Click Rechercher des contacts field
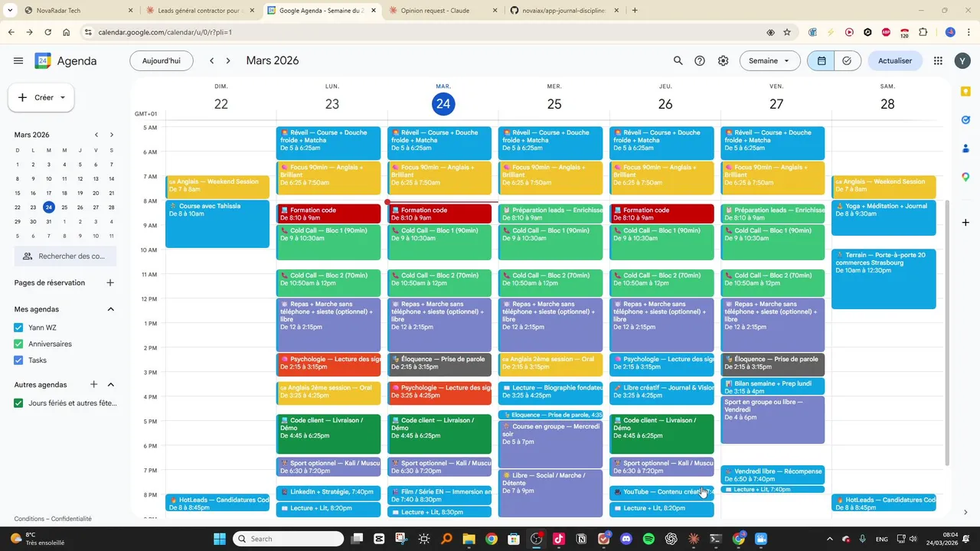The height and width of the screenshot is (551, 980). pyautogui.click(x=65, y=256)
